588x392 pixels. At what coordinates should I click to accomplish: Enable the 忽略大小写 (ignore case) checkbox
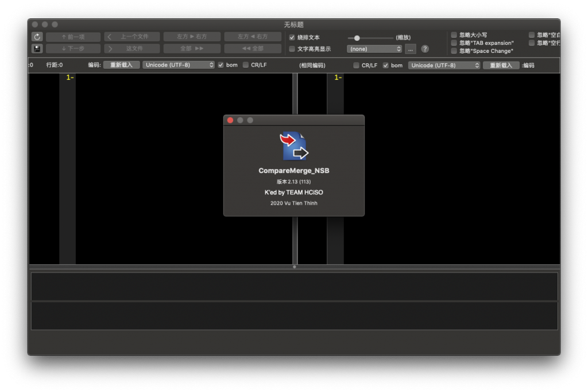point(454,35)
